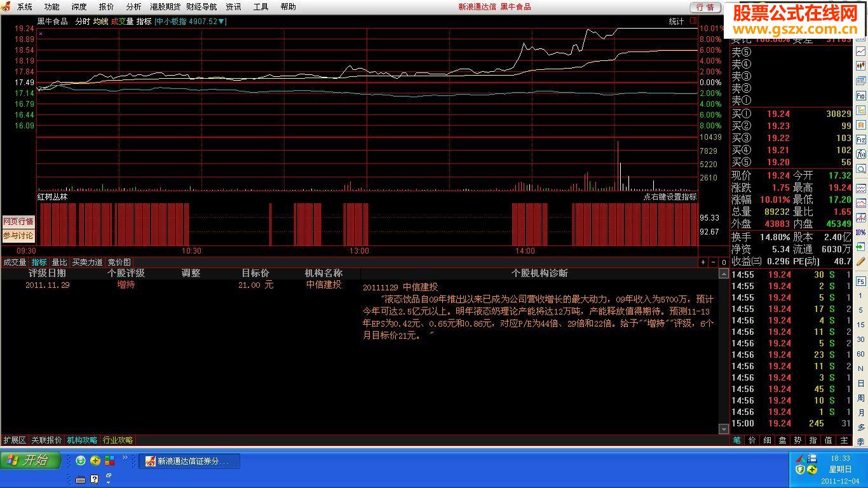868x488 pixels.
Task: Switch to the 量比 tab
Action: pyautogui.click(x=60, y=262)
